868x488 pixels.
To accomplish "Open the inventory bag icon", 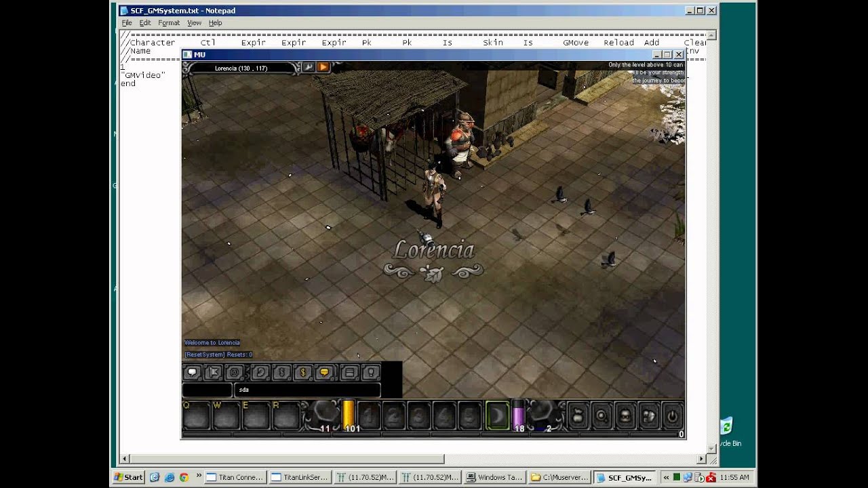I will (x=577, y=416).
